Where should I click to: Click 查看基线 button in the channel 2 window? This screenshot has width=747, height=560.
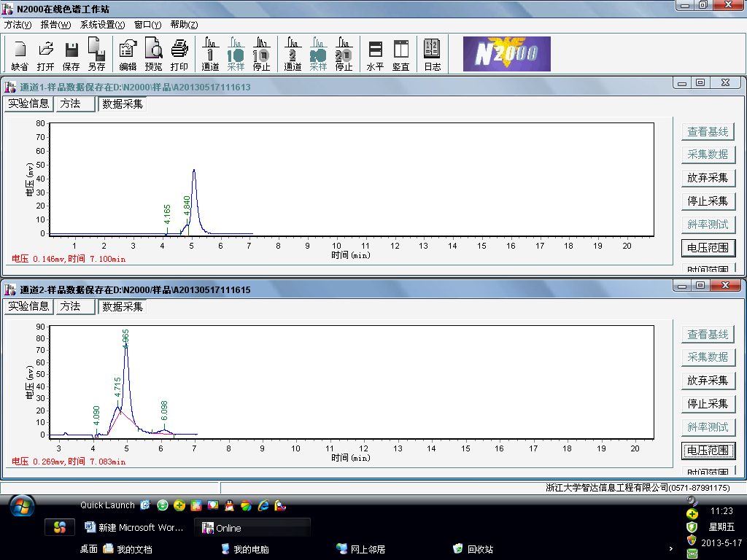[x=708, y=334]
